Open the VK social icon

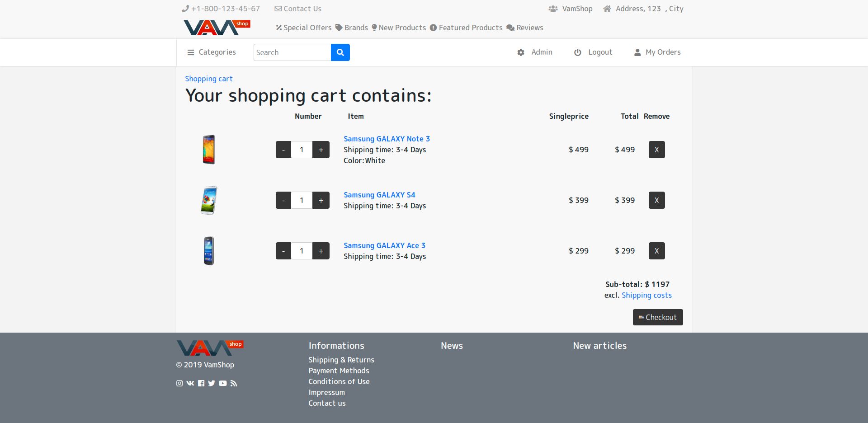point(190,383)
